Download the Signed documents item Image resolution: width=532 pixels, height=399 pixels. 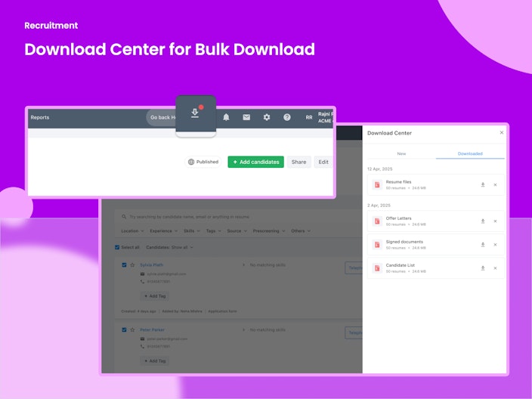[482, 245]
